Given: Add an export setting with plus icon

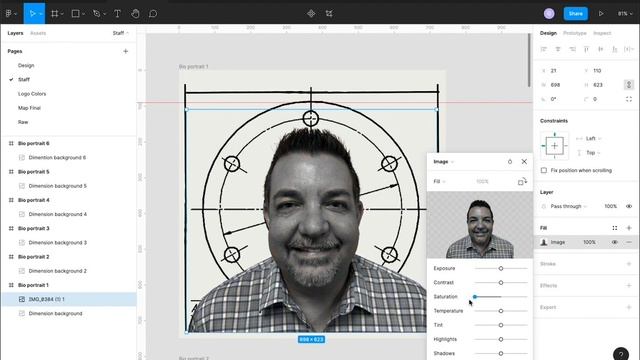Looking at the screenshot, I should click(x=629, y=307).
